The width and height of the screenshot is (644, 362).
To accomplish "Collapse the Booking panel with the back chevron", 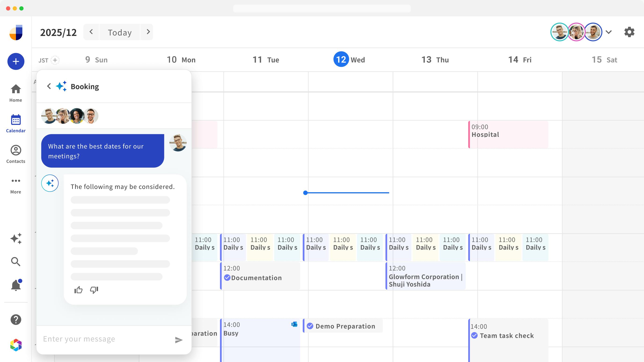I will pyautogui.click(x=49, y=86).
